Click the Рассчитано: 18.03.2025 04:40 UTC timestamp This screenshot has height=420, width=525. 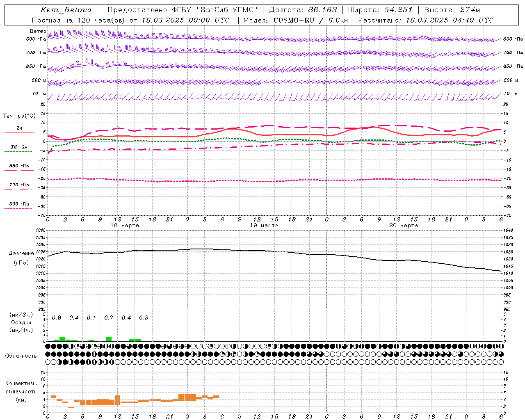426,20
